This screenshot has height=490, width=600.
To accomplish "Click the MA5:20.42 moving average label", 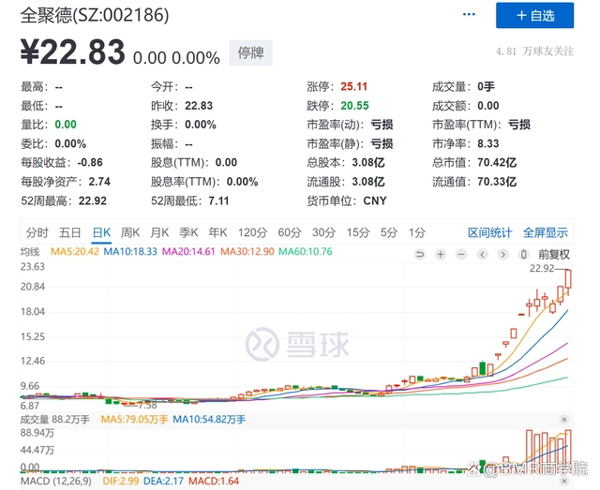I will tap(75, 252).
